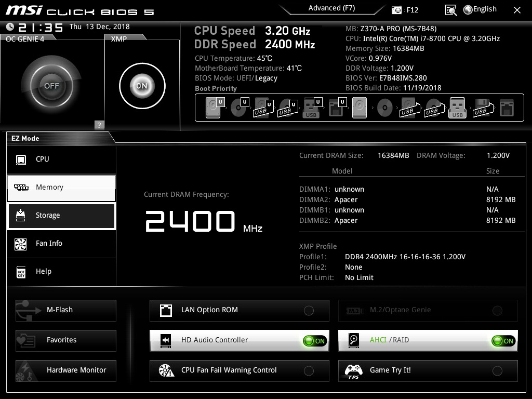Switch off the HD Audio Controller toggle
The height and width of the screenshot is (399, 532).
(315, 341)
